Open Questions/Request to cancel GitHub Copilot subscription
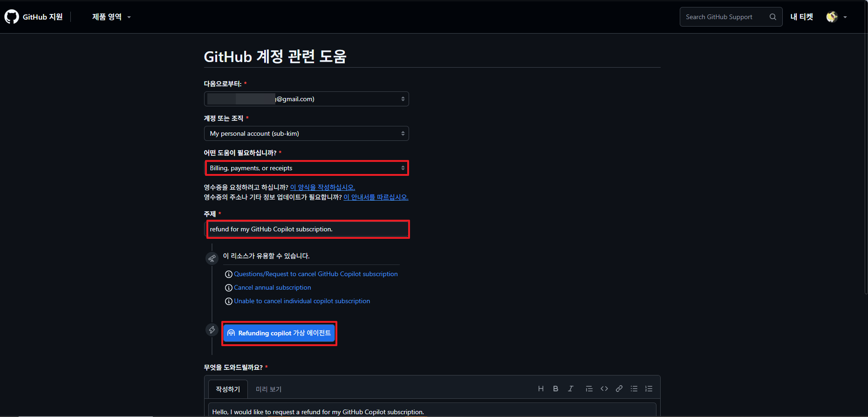868x417 pixels. (x=316, y=274)
